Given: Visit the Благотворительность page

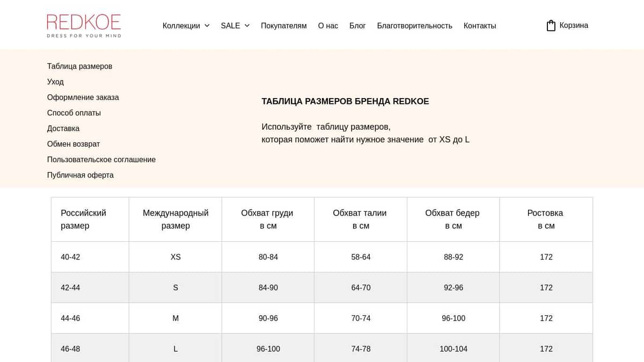Looking at the screenshot, I should (x=415, y=25).
